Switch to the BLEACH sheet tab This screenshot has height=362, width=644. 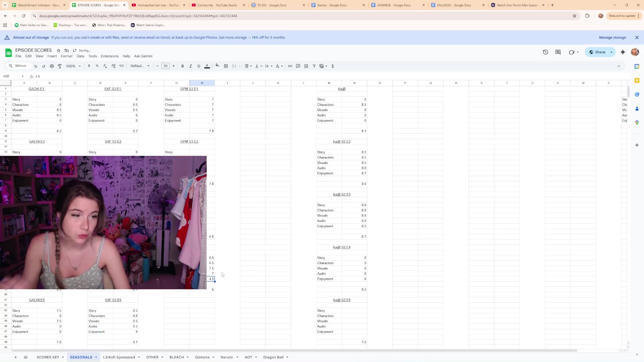(176, 357)
